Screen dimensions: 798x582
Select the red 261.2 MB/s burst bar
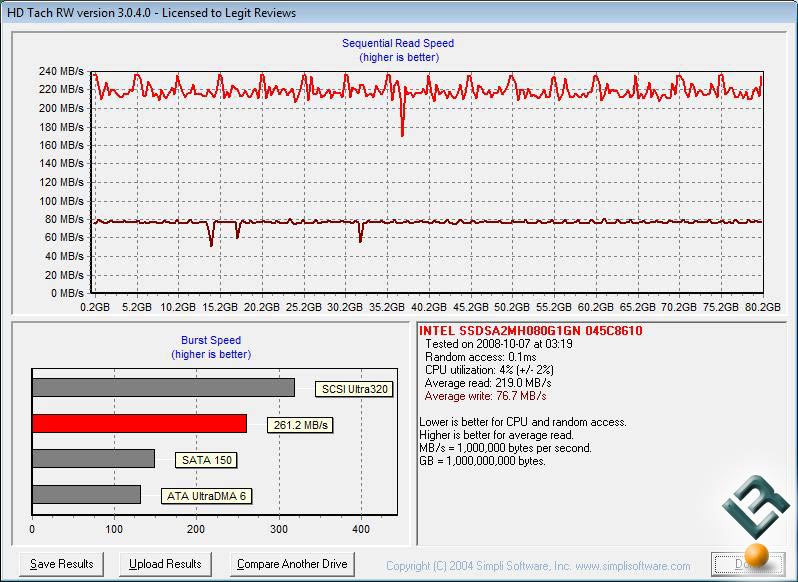click(139, 423)
